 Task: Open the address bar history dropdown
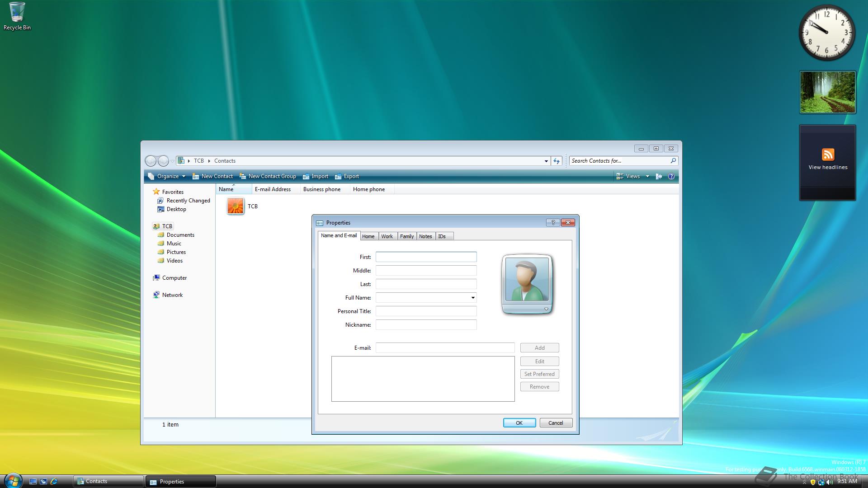[x=546, y=161]
